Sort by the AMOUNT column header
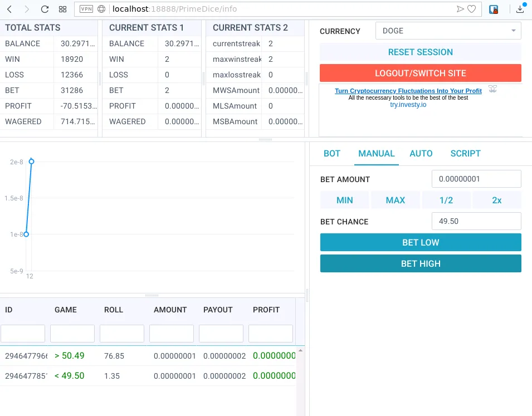Image resolution: width=532 pixels, height=416 pixels. click(x=170, y=310)
